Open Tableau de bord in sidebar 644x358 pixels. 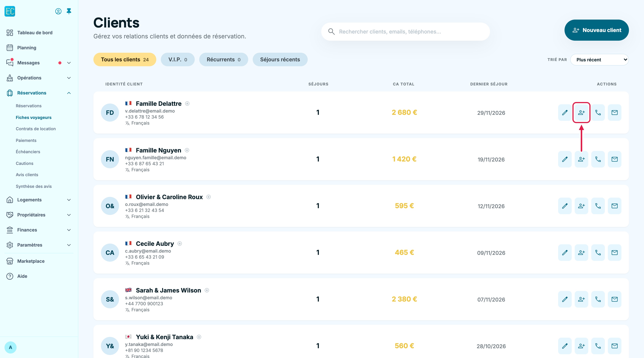(35, 33)
